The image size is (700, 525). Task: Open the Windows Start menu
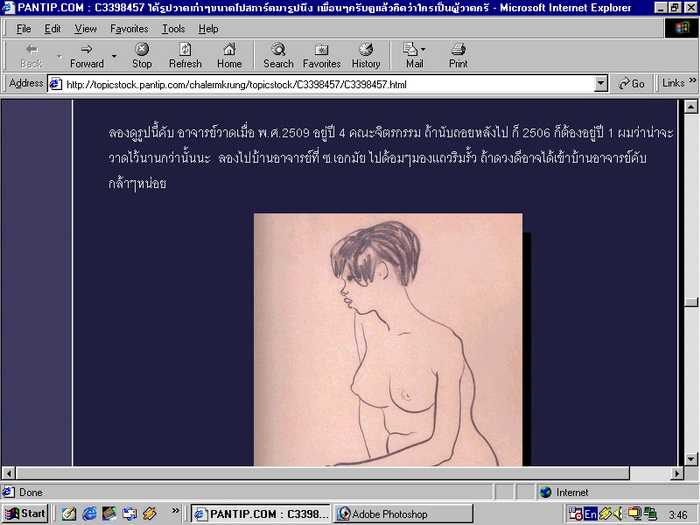(x=25, y=514)
